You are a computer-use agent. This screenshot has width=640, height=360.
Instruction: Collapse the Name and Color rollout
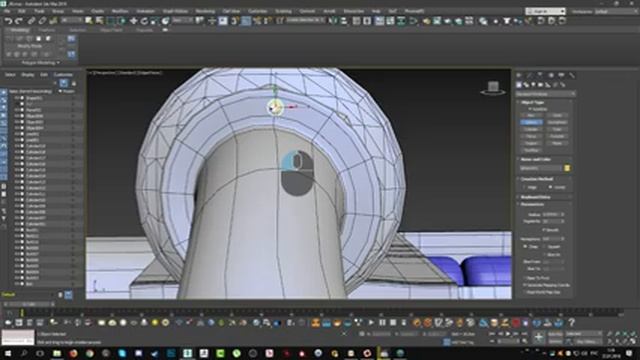(x=536, y=160)
